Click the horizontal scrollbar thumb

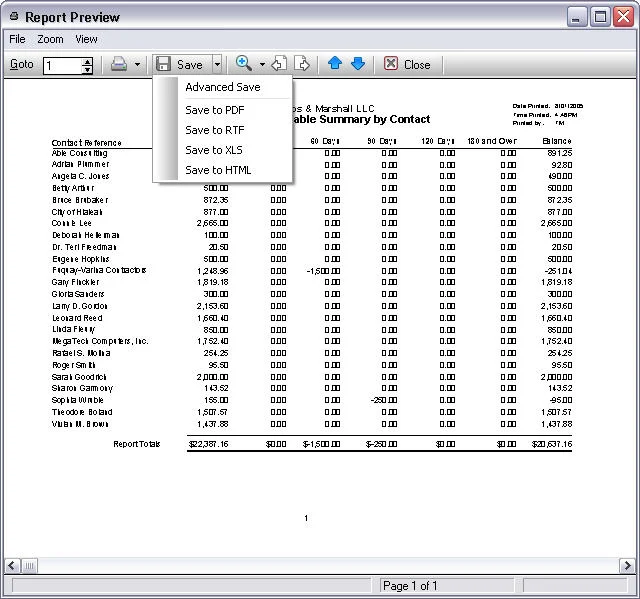[29, 566]
